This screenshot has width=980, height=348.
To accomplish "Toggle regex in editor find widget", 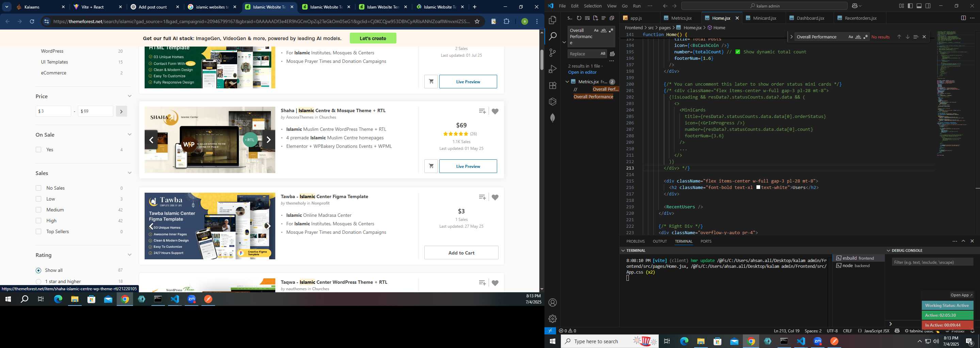I will coord(865,37).
